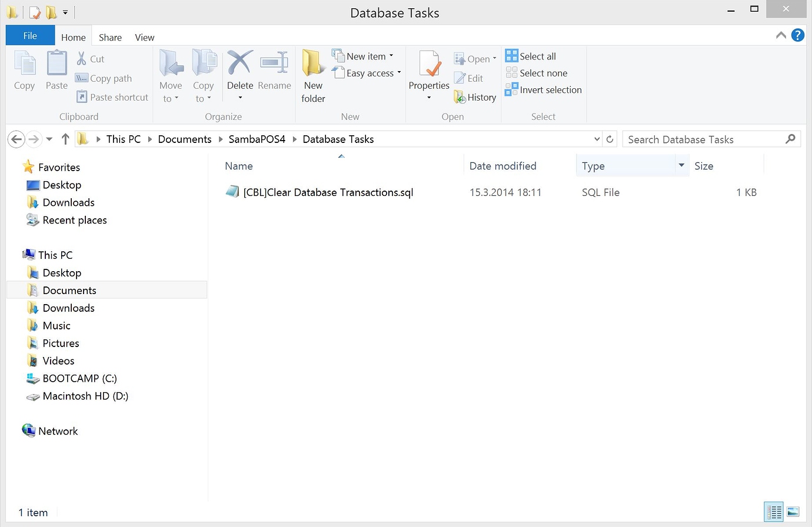812x527 pixels.
Task: Switch to the View ribbon tab
Action: (x=144, y=36)
